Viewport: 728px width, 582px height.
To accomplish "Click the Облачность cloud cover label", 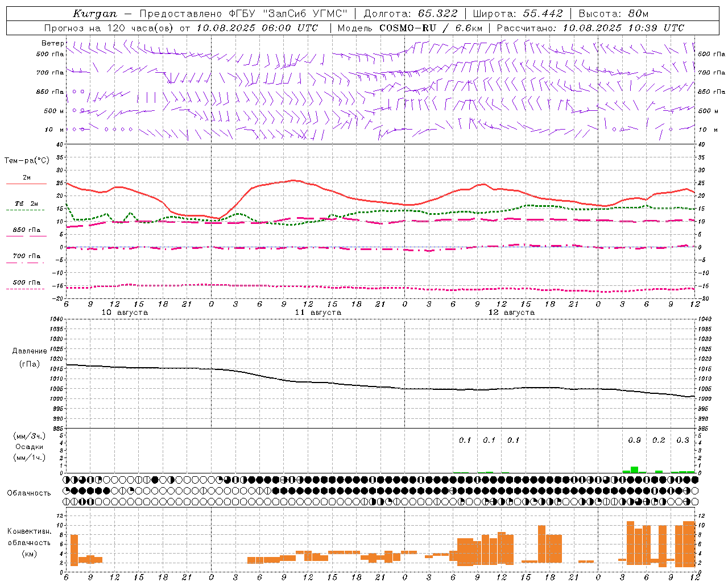I will [x=29, y=493].
